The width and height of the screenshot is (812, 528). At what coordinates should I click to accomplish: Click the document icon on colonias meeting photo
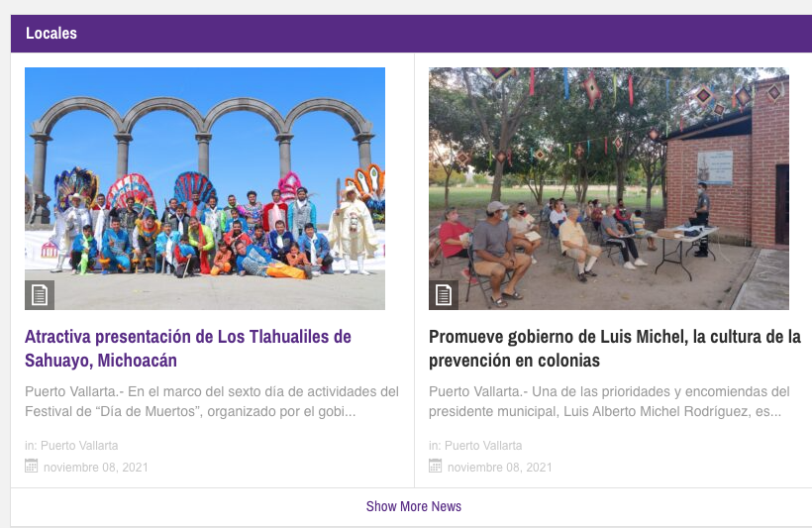pyautogui.click(x=444, y=295)
